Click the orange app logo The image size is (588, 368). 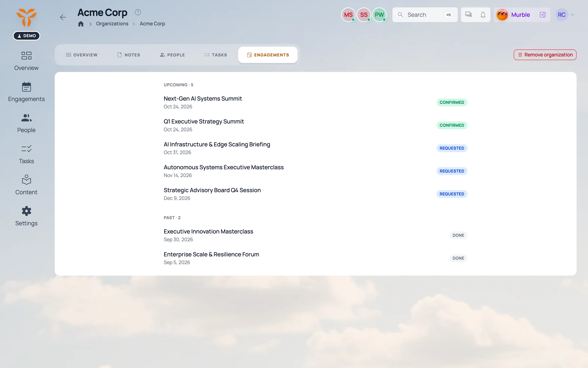pyautogui.click(x=27, y=18)
